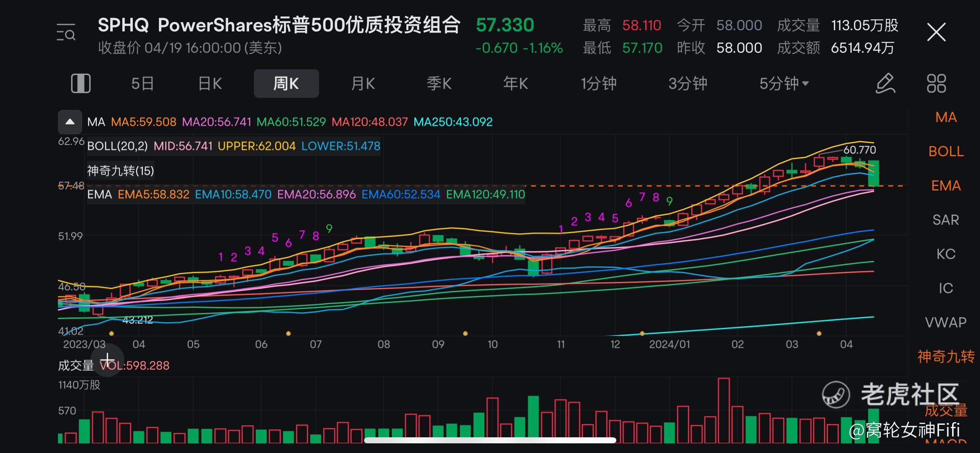Image resolution: width=980 pixels, height=453 pixels.
Task: Select the 年K period button
Action: pos(515,83)
